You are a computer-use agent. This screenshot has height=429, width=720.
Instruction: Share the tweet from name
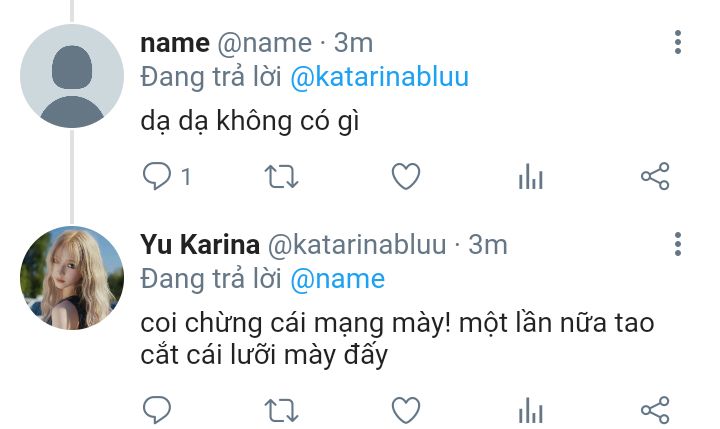click(655, 176)
